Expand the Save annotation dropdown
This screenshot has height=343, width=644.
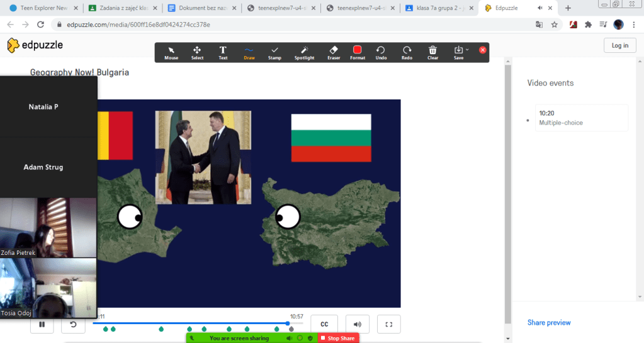click(x=467, y=50)
